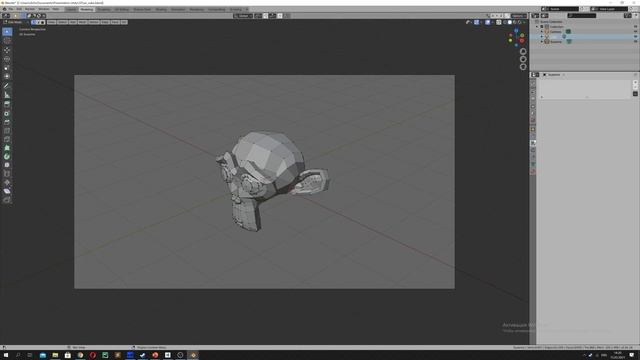Select the Shear tool
The height and width of the screenshot is (360, 640).
[7, 200]
